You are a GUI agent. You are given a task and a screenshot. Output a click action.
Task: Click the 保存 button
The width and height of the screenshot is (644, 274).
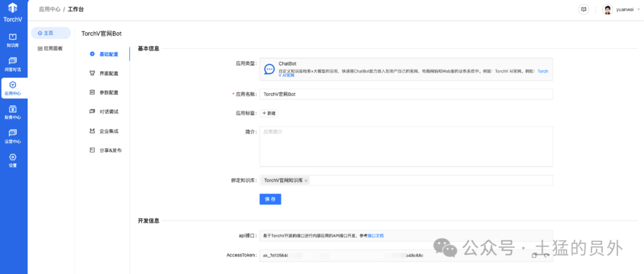click(x=270, y=200)
